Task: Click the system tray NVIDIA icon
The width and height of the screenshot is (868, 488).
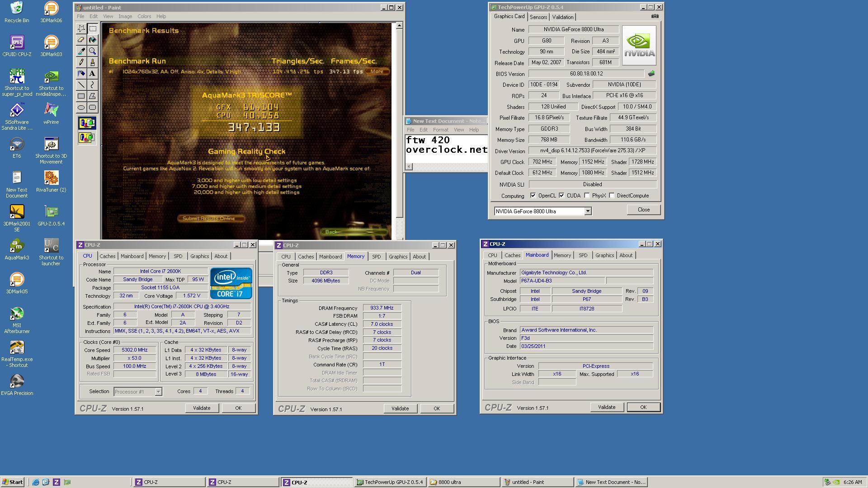Action: pos(836,482)
